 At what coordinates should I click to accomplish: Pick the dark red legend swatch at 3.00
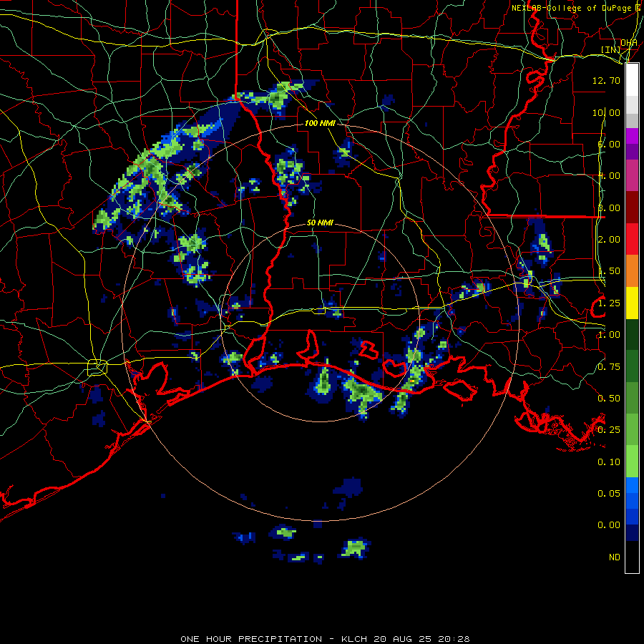coord(632,208)
